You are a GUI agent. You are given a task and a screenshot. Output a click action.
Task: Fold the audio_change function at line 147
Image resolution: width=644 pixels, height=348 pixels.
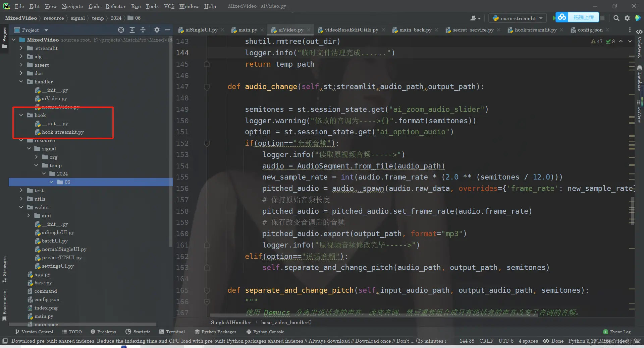(207, 87)
